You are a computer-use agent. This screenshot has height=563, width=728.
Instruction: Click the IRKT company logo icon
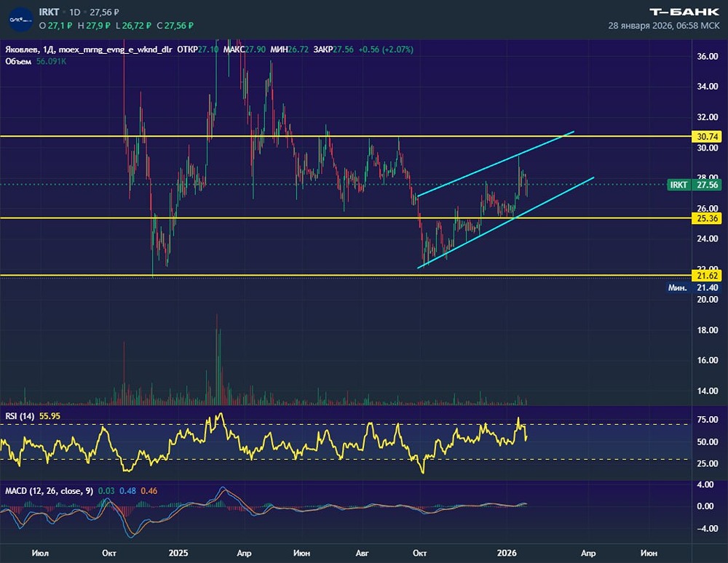(x=21, y=20)
